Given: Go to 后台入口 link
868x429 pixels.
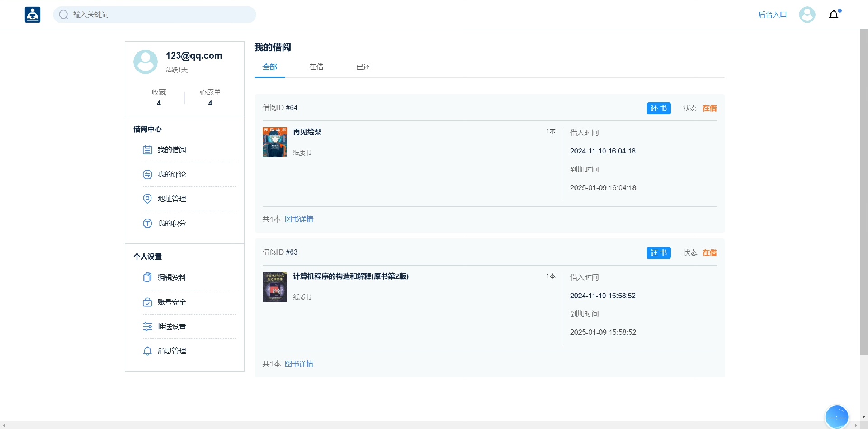Looking at the screenshot, I should coord(773,14).
